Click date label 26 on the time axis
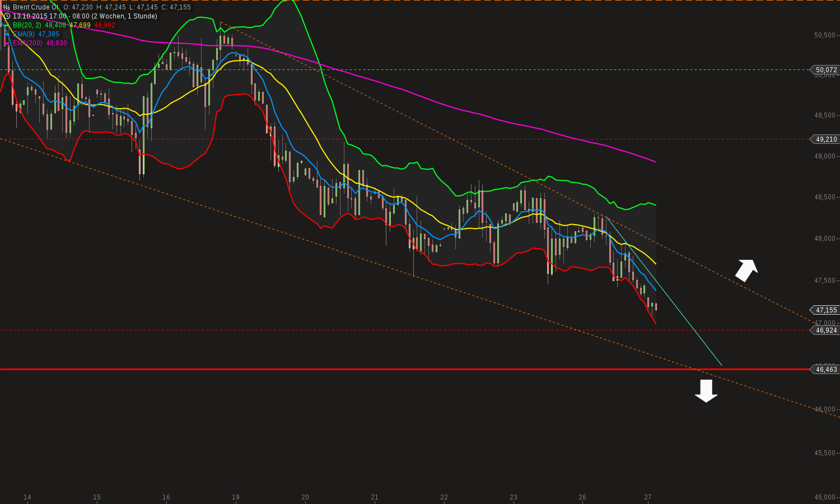Screen dimensions: 840x504 click(x=582, y=497)
